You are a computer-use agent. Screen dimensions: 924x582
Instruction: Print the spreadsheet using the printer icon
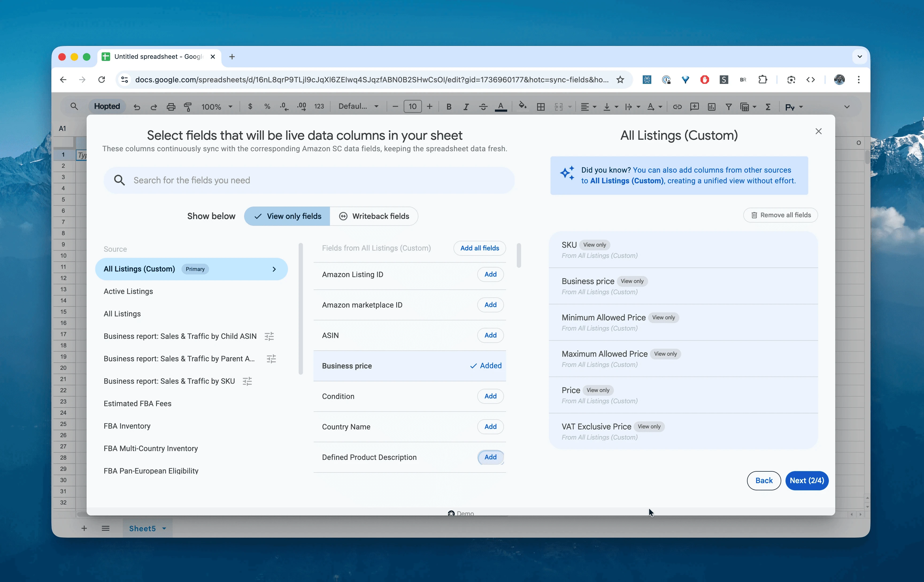pos(171,107)
